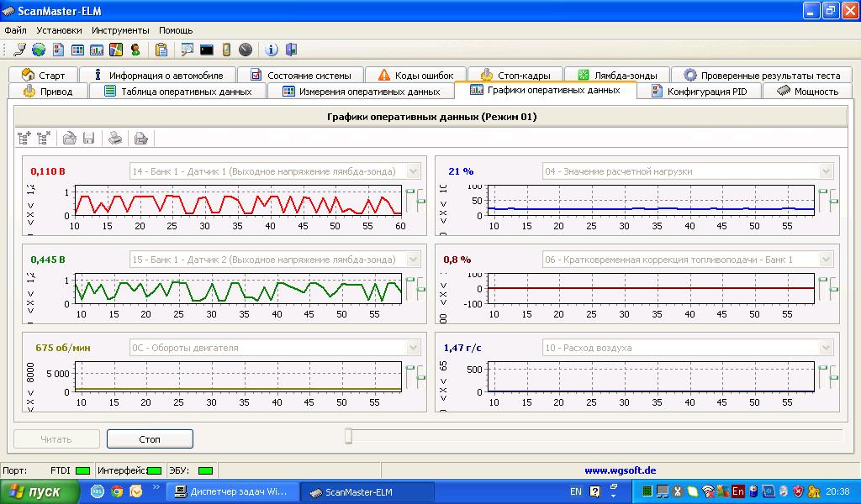Open the www.wgsoft.de link
The height and width of the screenshot is (504, 861).
coord(620,470)
